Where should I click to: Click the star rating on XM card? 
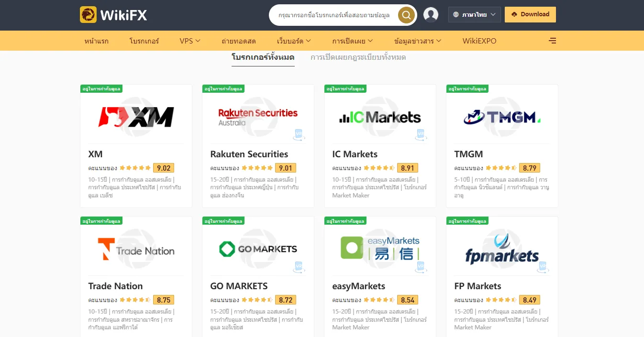pos(135,168)
